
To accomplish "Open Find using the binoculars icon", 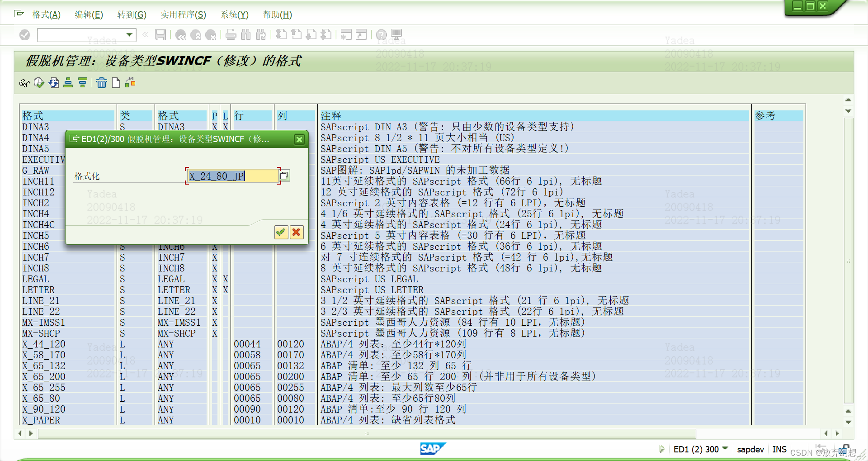I will point(246,35).
